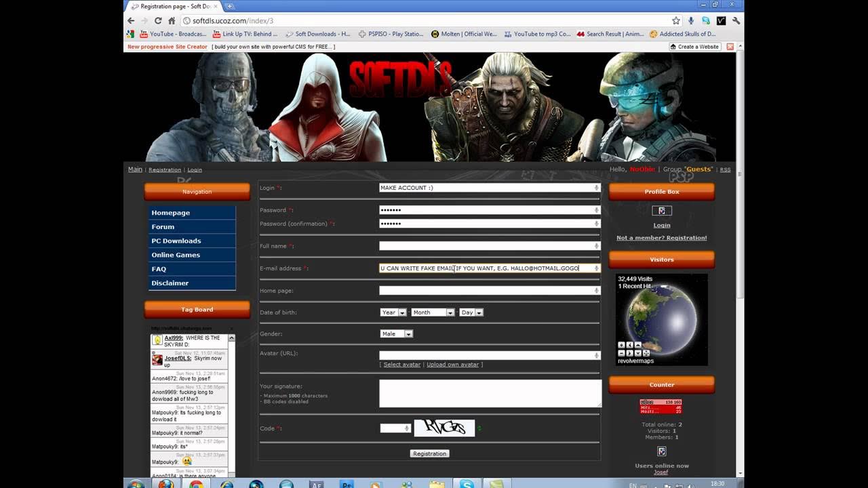Image resolution: width=868 pixels, height=488 pixels.
Task: Refresh the captcha code image
Action: click(x=479, y=428)
